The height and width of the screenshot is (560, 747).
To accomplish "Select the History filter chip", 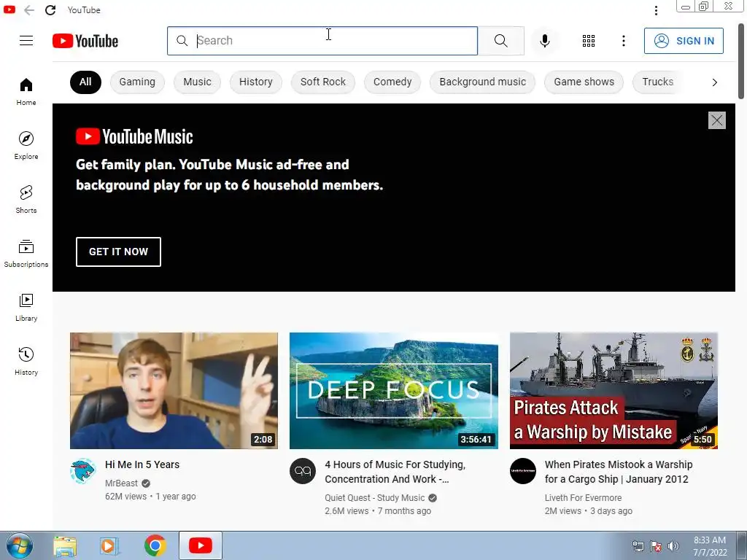I will coord(256,82).
